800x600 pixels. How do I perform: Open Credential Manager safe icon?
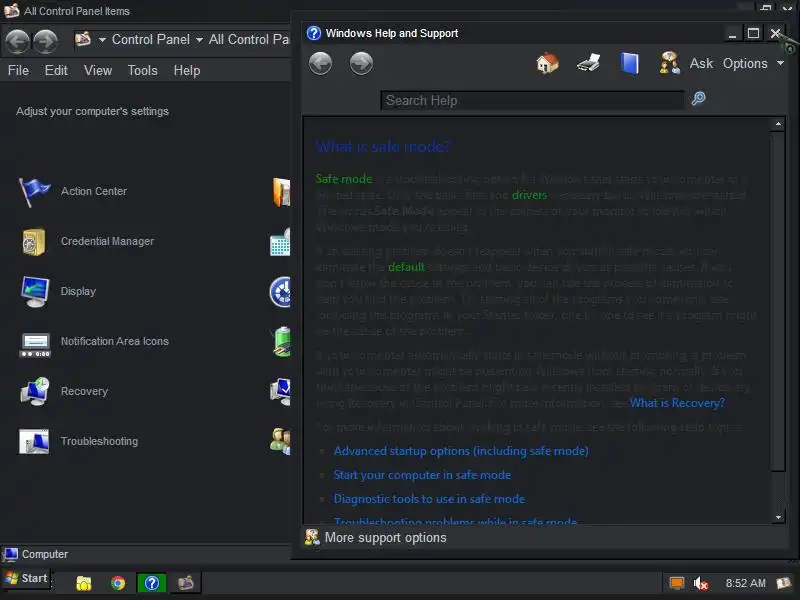click(x=34, y=241)
